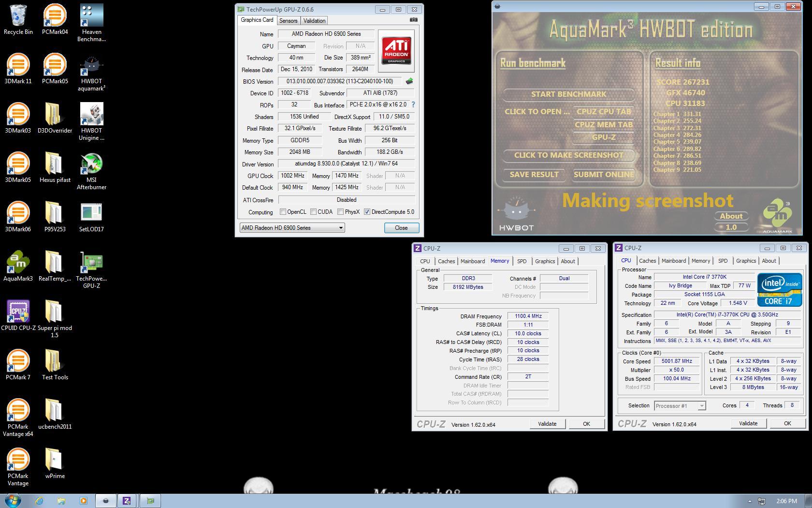The height and width of the screenshot is (508, 812).
Task: Click the 2:06 PM taskbar clock
Action: pyautogui.click(x=786, y=501)
